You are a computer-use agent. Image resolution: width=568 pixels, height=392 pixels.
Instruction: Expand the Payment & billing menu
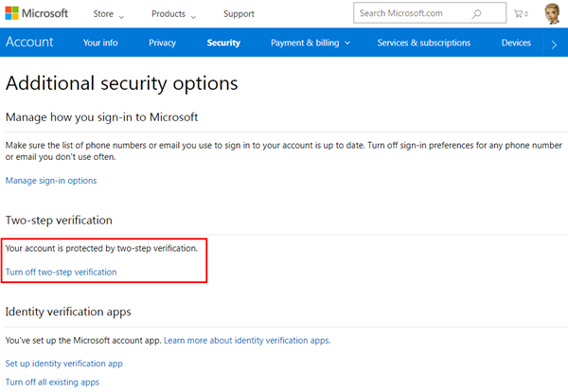click(x=311, y=43)
